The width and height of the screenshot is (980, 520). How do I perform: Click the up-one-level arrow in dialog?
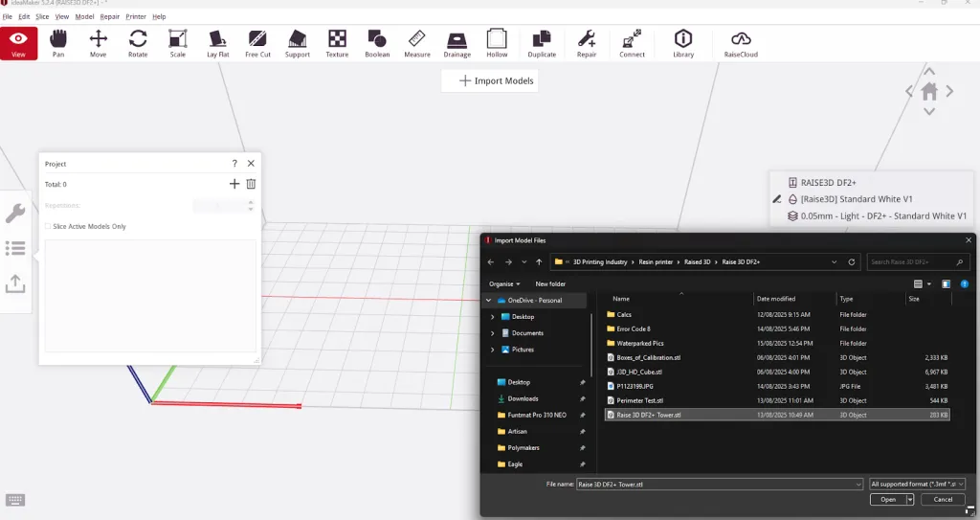[539, 262]
